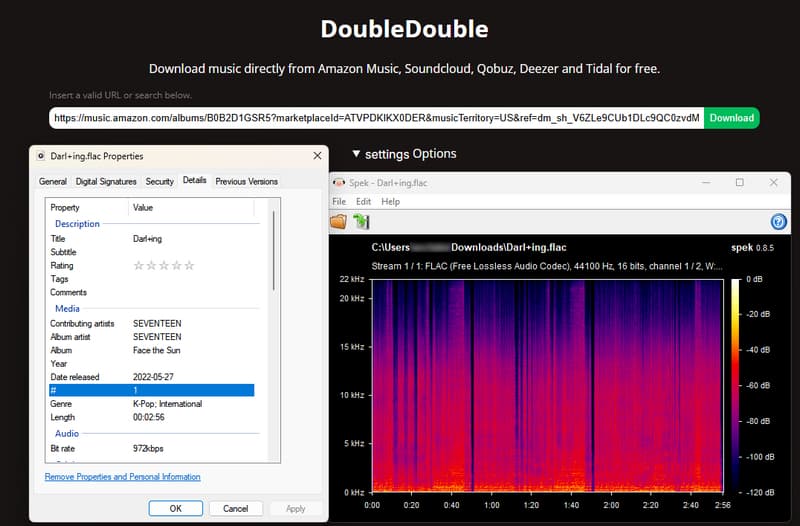Click the Year property row
The height and width of the screenshot is (526, 800).
pos(152,364)
